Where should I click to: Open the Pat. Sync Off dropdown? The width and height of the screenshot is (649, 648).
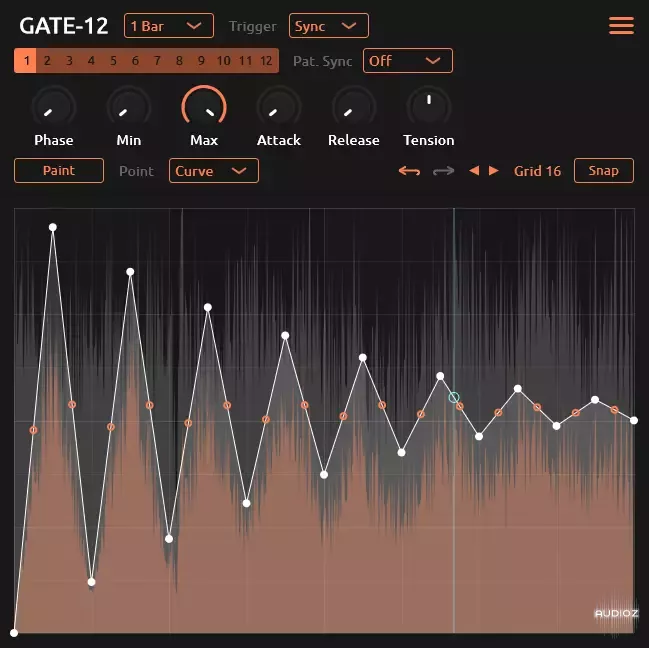(408, 61)
